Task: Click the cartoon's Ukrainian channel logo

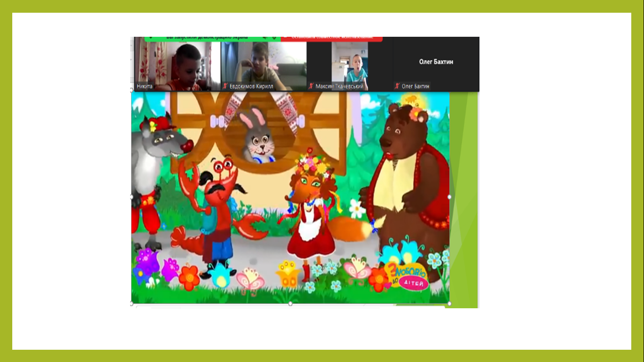Action: [407, 277]
